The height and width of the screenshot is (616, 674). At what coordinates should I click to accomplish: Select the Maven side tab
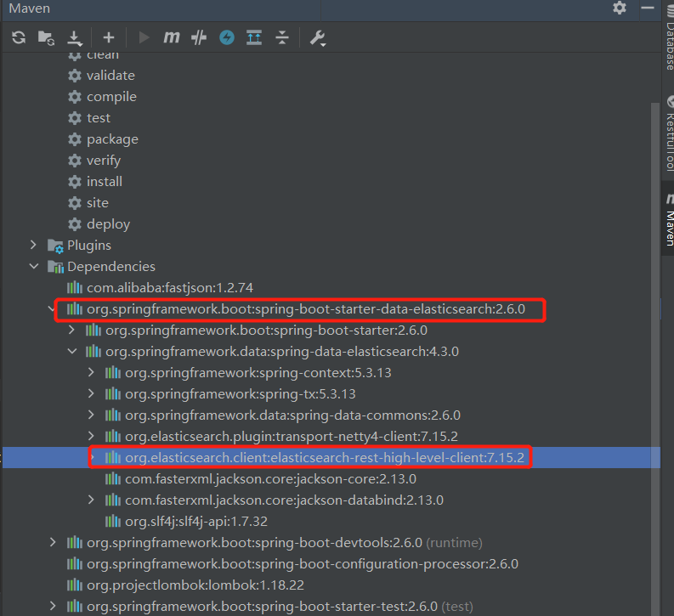(x=669, y=219)
